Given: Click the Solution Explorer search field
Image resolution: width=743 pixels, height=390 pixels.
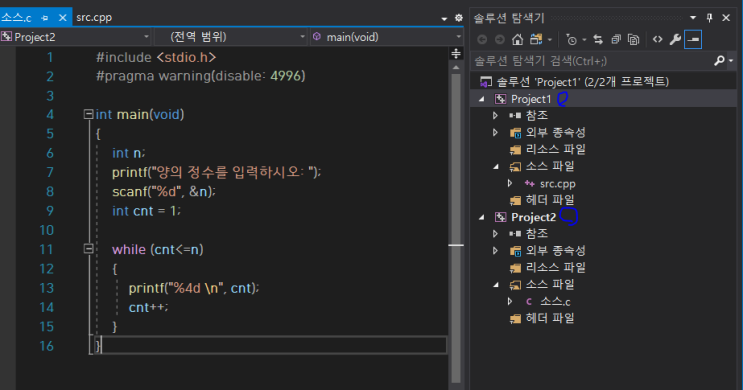Looking at the screenshot, I should [592, 61].
